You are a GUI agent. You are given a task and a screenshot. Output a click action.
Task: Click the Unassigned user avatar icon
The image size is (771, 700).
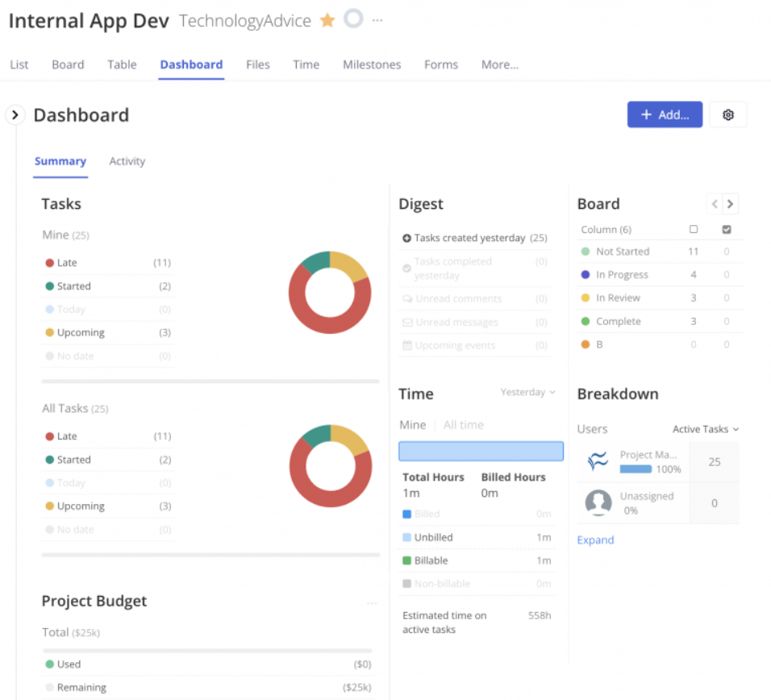(598, 503)
